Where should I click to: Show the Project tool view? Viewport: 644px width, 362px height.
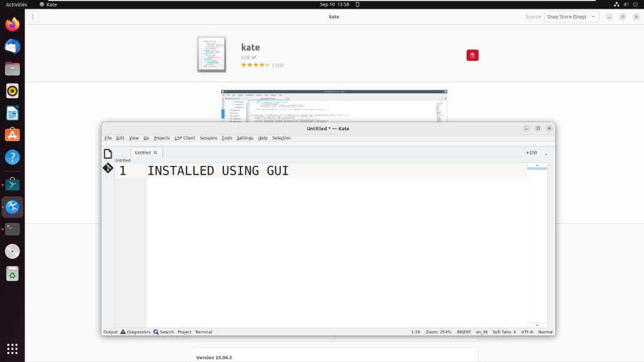(x=185, y=332)
